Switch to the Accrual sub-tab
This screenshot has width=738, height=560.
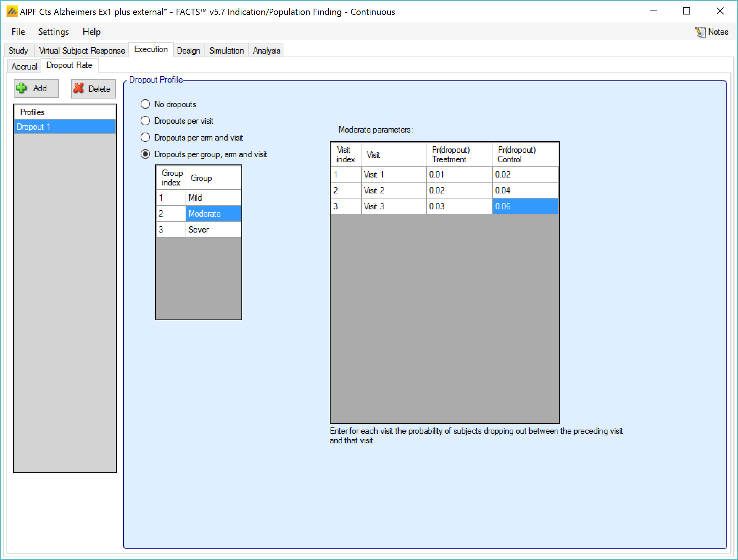click(24, 66)
